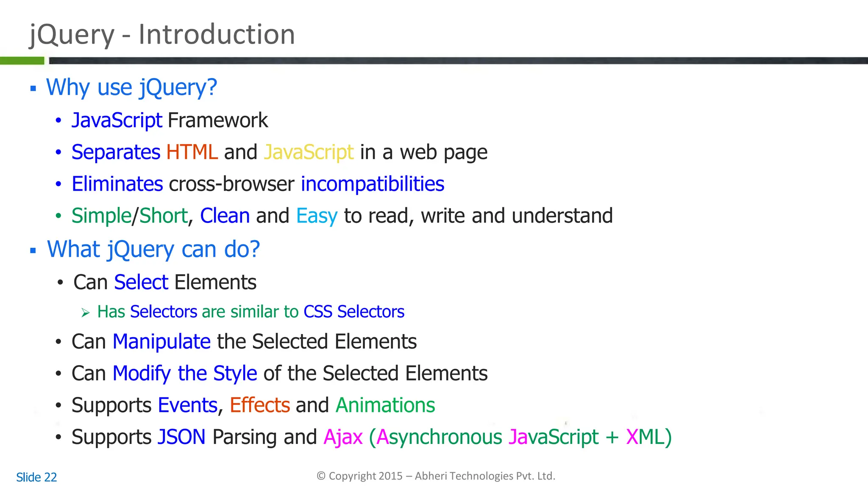The image size is (868, 488).
Task: Select the green word 'Simple'
Action: point(102,216)
